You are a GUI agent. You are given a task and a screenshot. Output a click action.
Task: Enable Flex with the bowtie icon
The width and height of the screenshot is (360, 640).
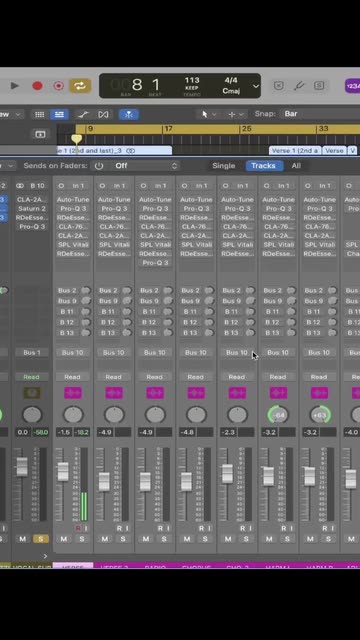tap(103, 114)
